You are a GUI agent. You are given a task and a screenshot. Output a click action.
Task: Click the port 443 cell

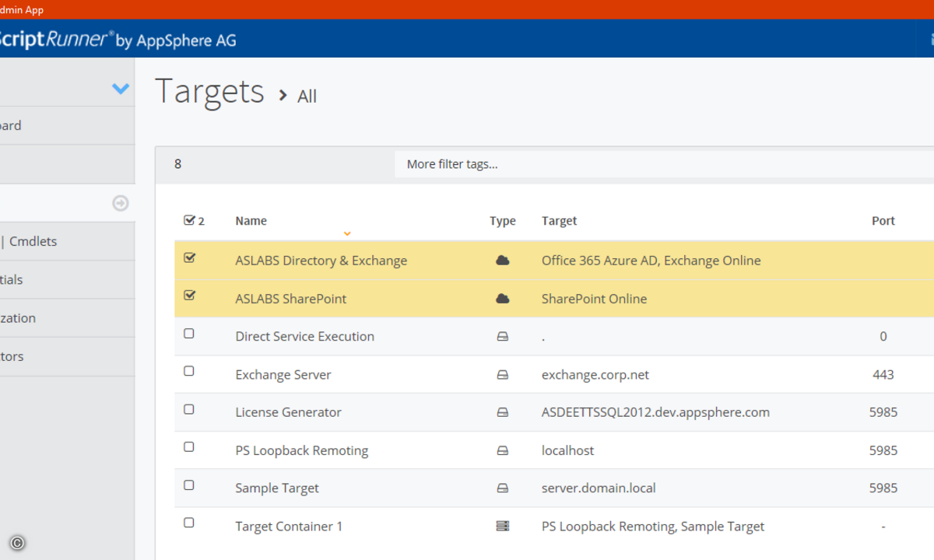pos(883,375)
